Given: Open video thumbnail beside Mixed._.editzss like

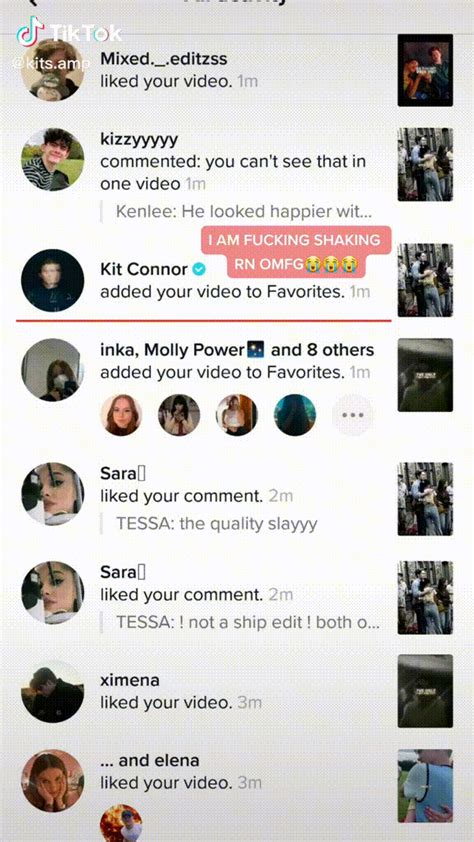Looking at the screenshot, I should click(x=425, y=70).
